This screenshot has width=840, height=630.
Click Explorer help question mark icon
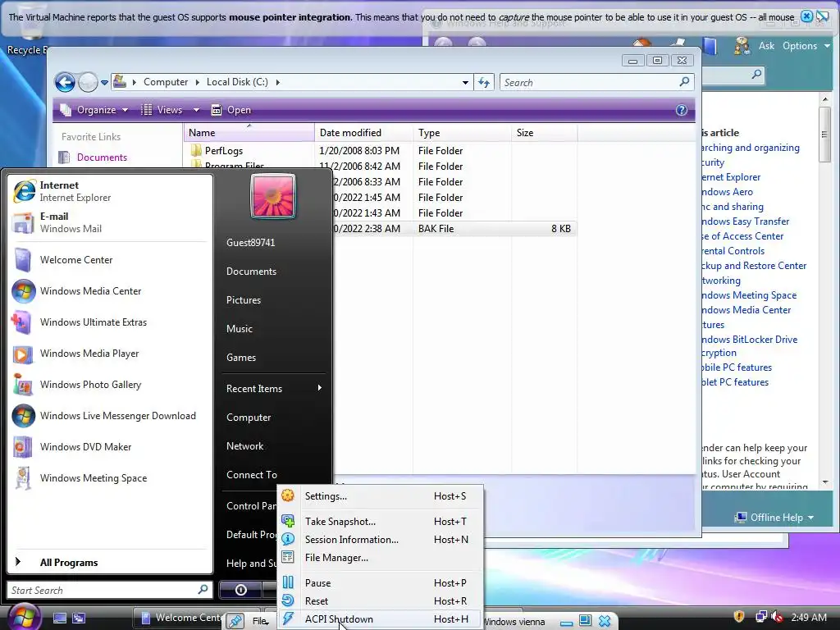(681, 110)
